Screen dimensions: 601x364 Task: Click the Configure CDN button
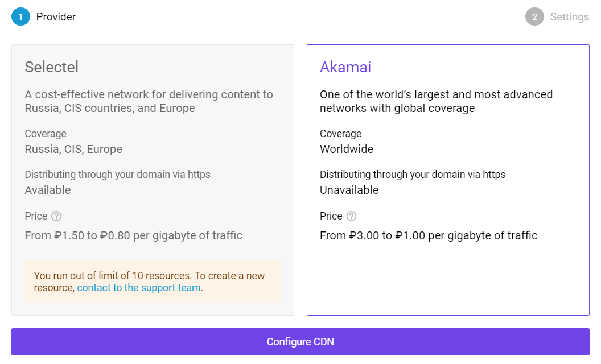pyautogui.click(x=300, y=342)
